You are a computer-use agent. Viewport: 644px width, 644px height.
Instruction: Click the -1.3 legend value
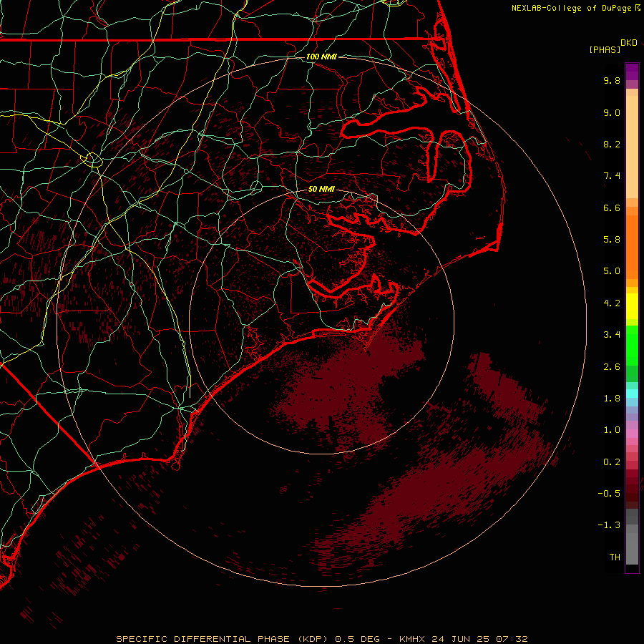(609, 525)
